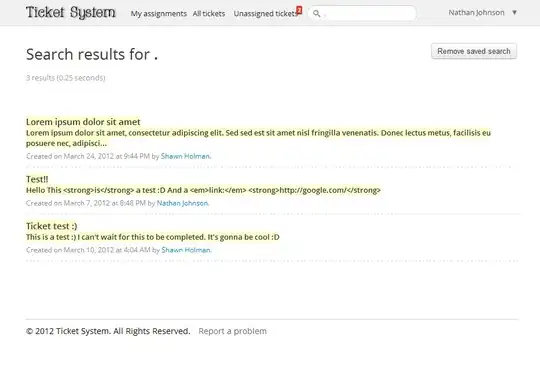Click Remove saved search button

click(x=474, y=51)
